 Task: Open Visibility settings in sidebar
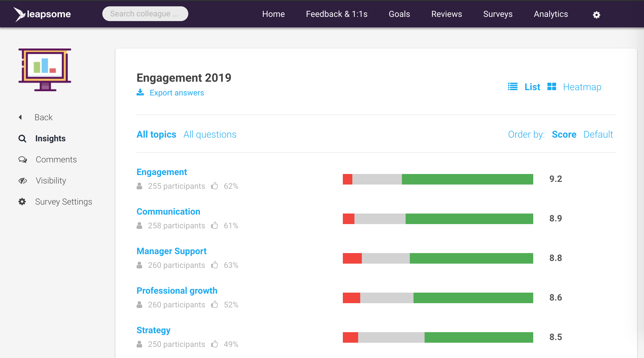[51, 181]
